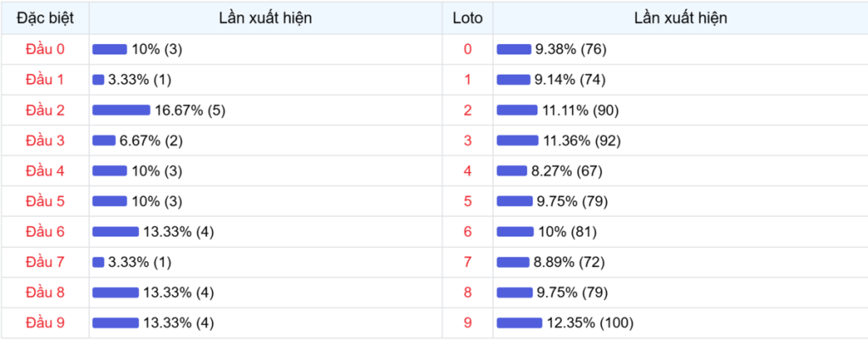The height and width of the screenshot is (340, 868).
Task: Click the 'Đầu 5' row label
Action: tap(45, 201)
